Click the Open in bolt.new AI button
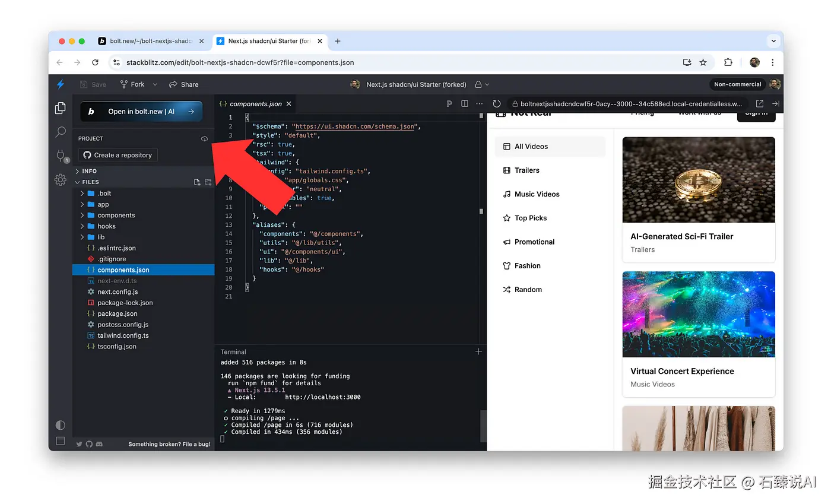The height and width of the screenshot is (504, 831). coord(141,111)
